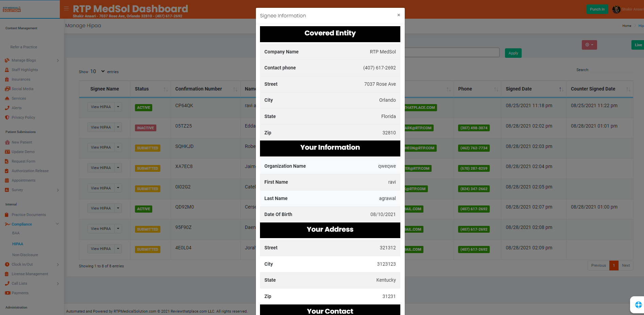Image resolution: width=644 pixels, height=315 pixels.
Task: Open the HIPAA compliance menu item
Action: coord(18,244)
